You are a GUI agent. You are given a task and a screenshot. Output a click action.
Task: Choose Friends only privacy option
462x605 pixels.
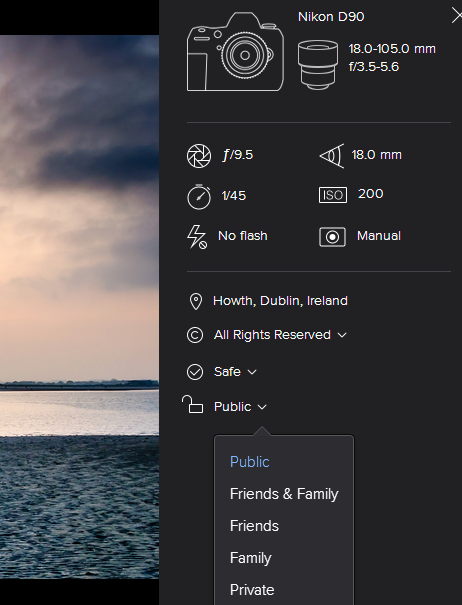[x=254, y=526]
